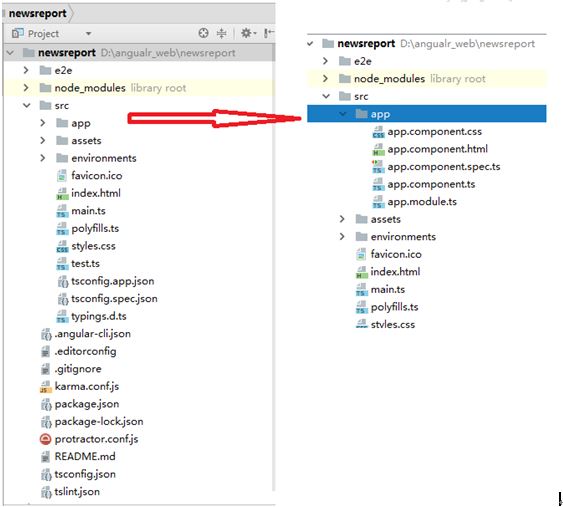Expand the environments folder in right tree
Screen dimensions: 563x507
click(x=342, y=237)
